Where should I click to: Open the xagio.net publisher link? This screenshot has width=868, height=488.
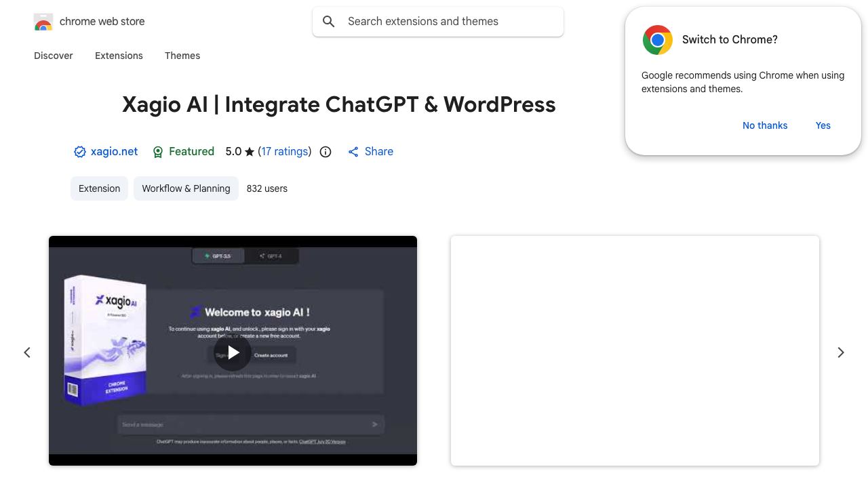click(114, 152)
